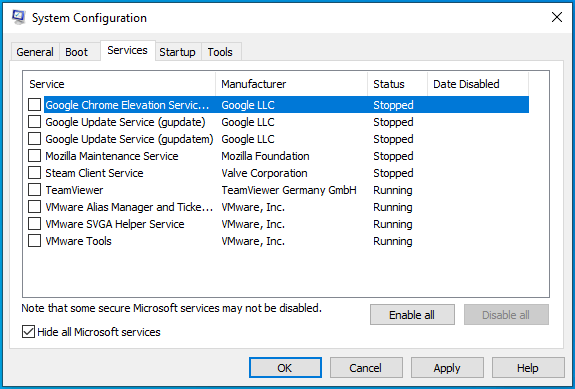Enable the VMware Tools checkbox
This screenshot has width=575, height=389.
point(34,241)
